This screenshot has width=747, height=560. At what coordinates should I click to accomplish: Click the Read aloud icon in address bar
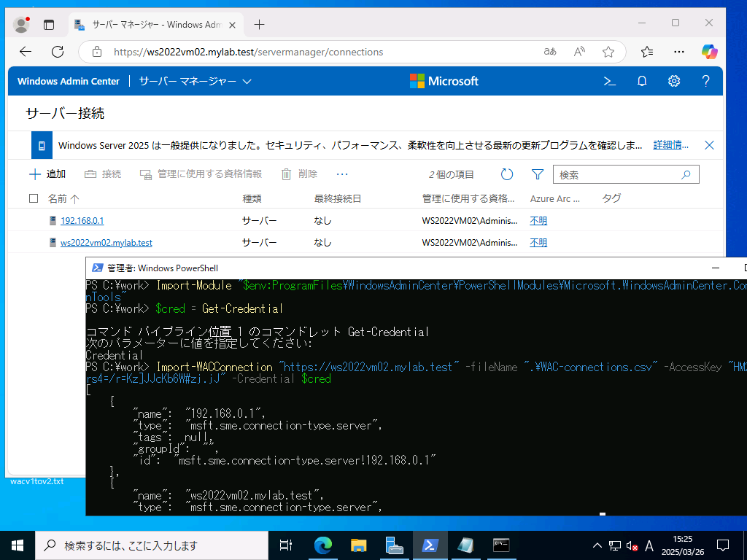click(579, 52)
